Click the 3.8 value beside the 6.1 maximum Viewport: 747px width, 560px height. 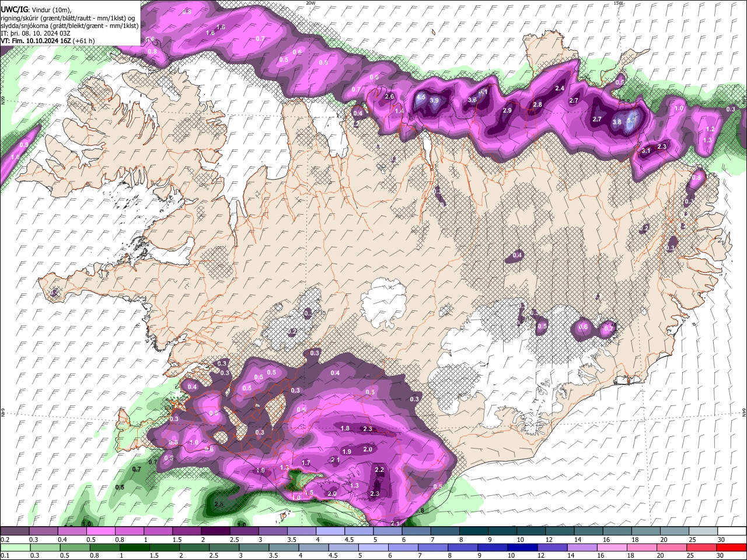coord(617,122)
